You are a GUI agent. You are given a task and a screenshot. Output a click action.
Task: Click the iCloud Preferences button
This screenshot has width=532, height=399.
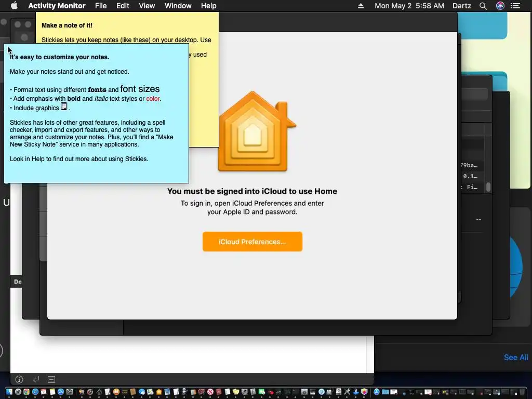(252, 242)
